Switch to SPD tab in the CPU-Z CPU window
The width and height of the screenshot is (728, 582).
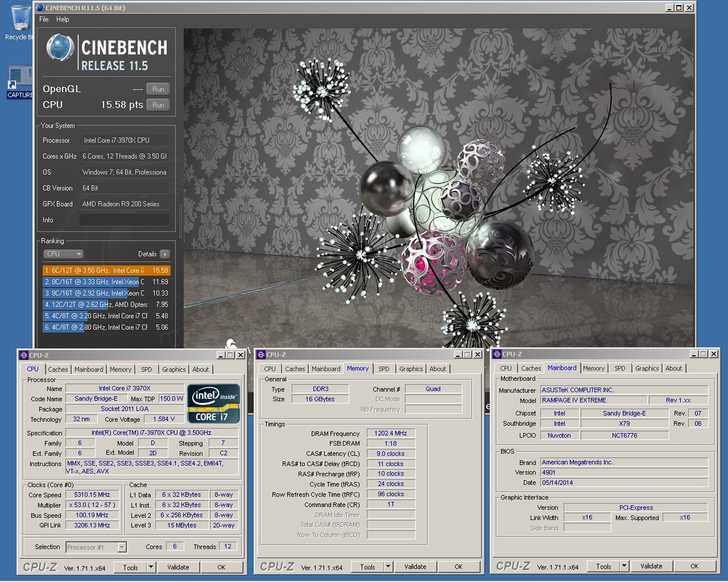(x=147, y=369)
